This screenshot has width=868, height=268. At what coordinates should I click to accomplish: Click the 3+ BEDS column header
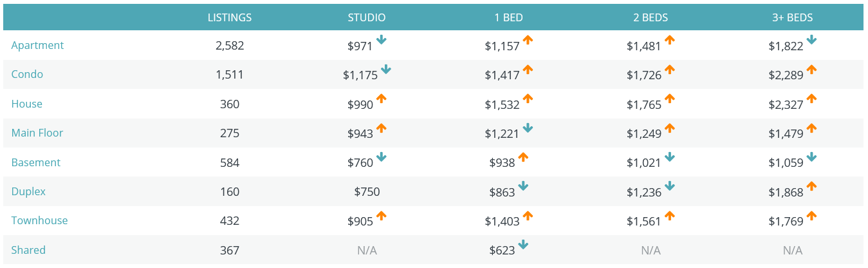pos(792,17)
